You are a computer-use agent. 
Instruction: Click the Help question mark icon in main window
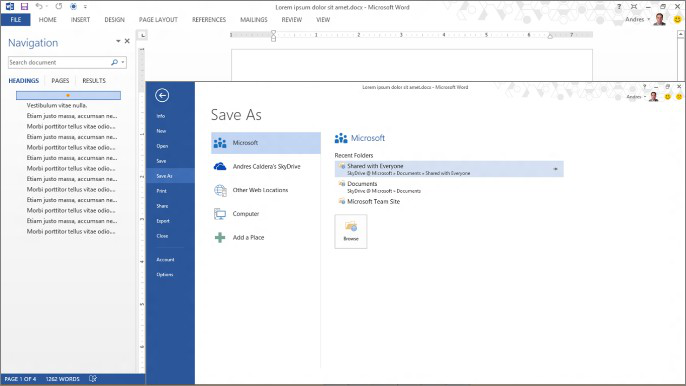(619, 7)
